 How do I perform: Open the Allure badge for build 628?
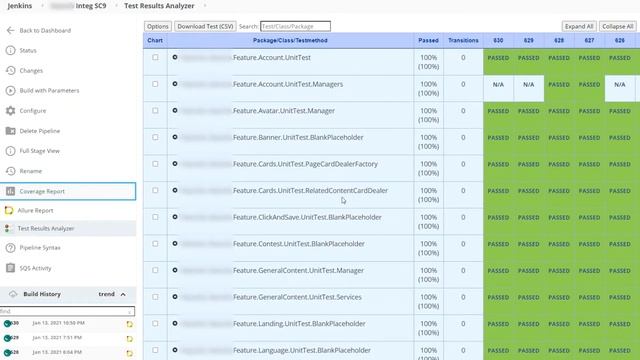[129, 353]
